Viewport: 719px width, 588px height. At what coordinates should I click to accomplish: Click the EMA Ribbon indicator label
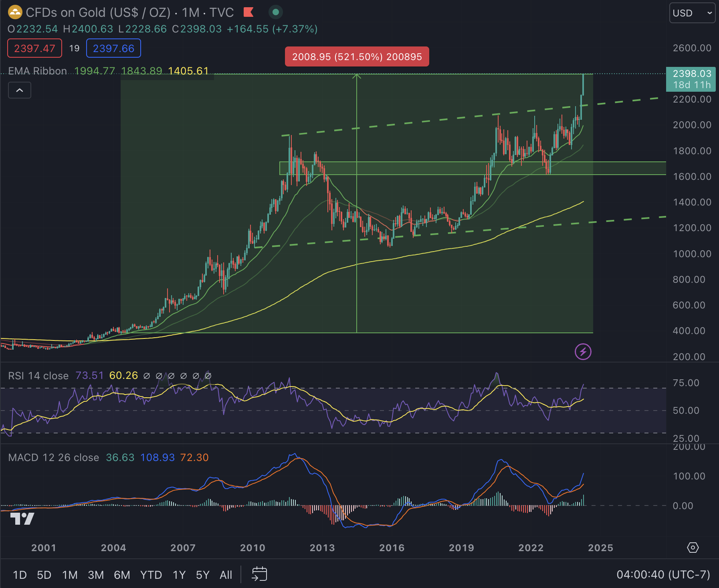point(37,71)
